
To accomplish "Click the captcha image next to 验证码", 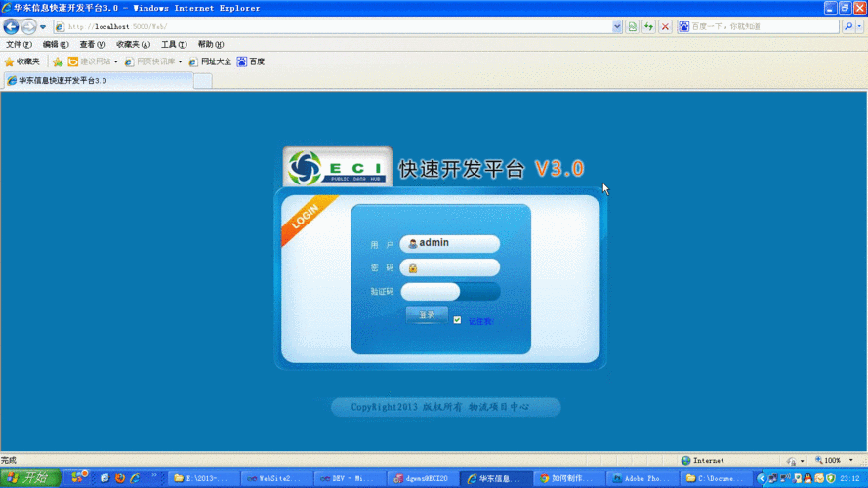I will [480, 292].
